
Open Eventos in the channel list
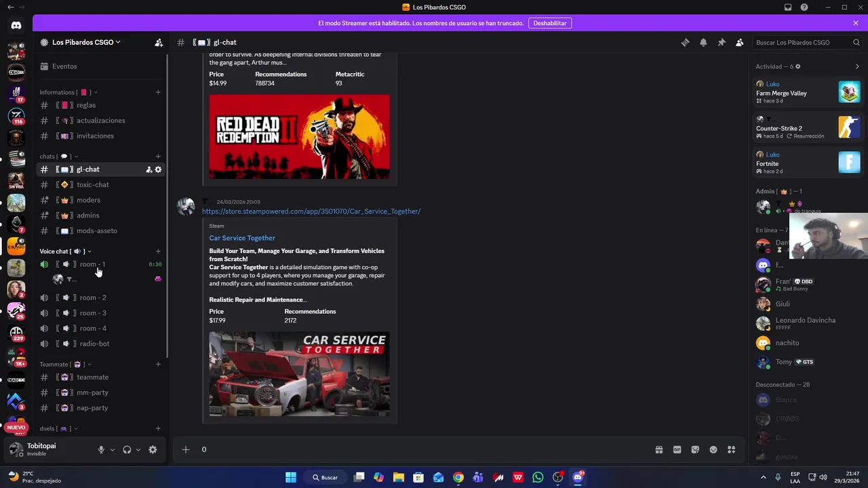click(100, 66)
